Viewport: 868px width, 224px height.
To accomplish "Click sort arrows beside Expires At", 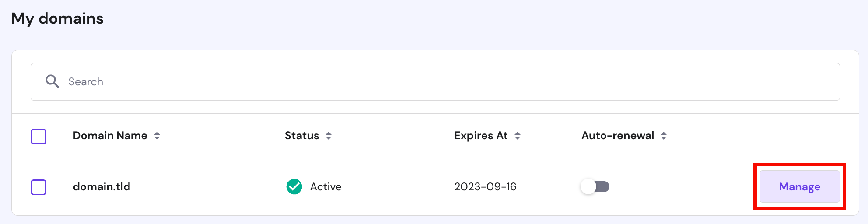I will coord(518,136).
